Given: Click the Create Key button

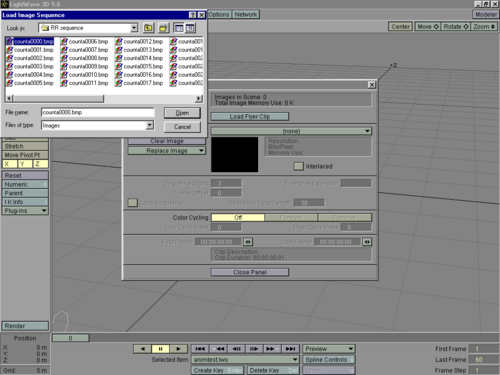Looking at the screenshot, I should tap(218, 370).
